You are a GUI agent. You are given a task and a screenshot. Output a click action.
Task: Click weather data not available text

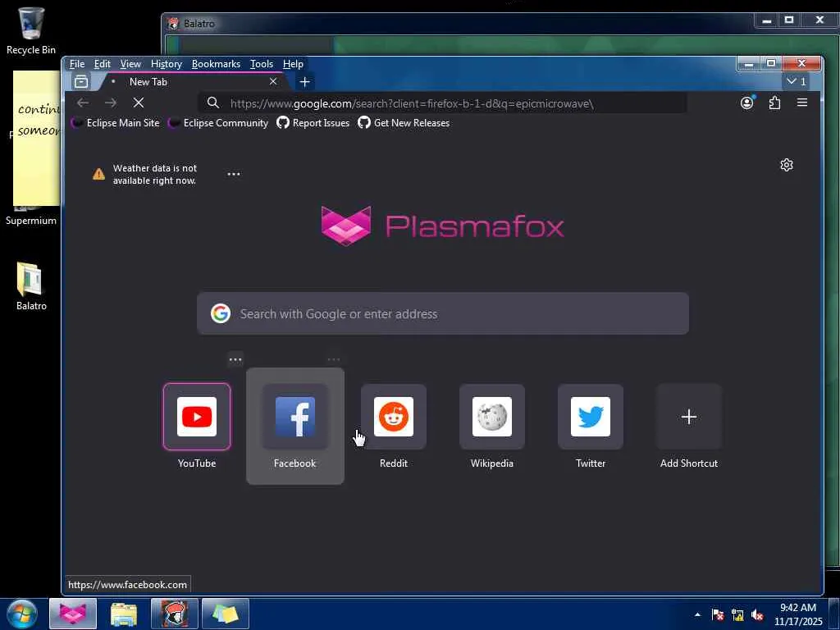coord(155,174)
